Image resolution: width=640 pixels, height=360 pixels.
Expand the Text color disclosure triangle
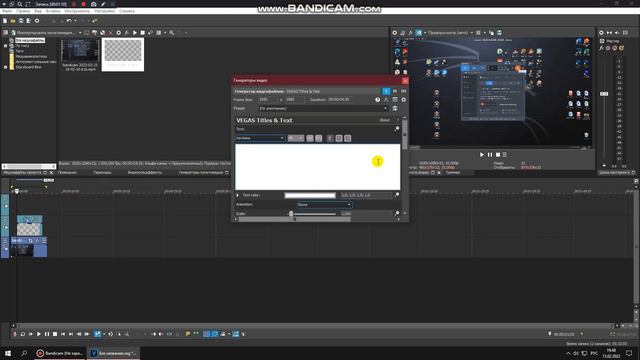click(x=238, y=196)
